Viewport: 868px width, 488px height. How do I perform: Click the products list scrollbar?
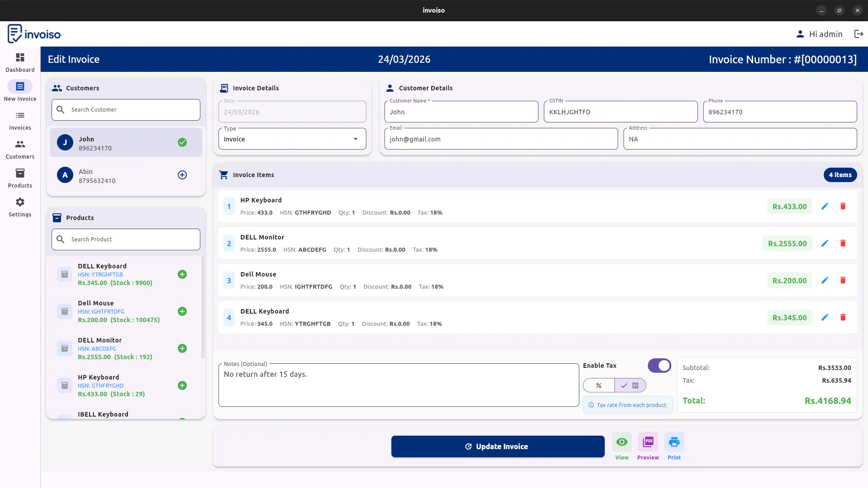point(203,307)
